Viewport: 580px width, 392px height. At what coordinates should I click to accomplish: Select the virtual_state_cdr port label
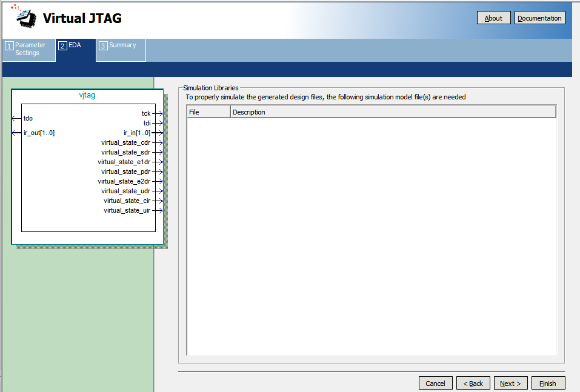click(x=126, y=142)
